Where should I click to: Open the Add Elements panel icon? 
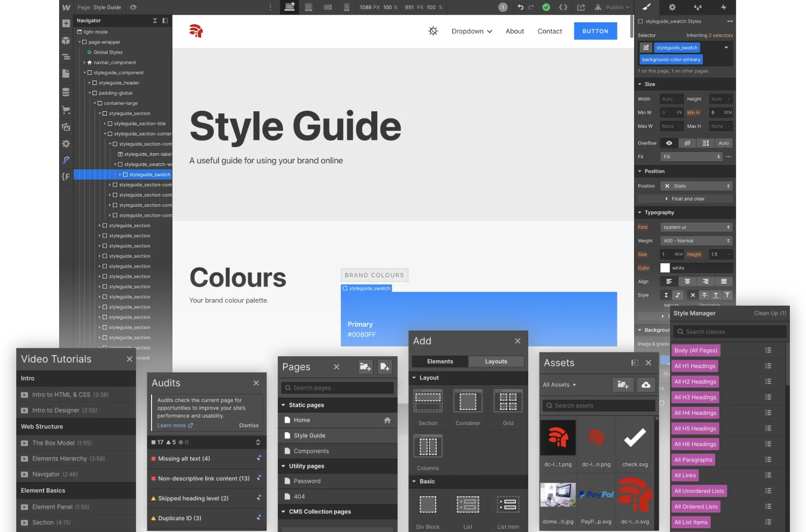(x=66, y=24)
